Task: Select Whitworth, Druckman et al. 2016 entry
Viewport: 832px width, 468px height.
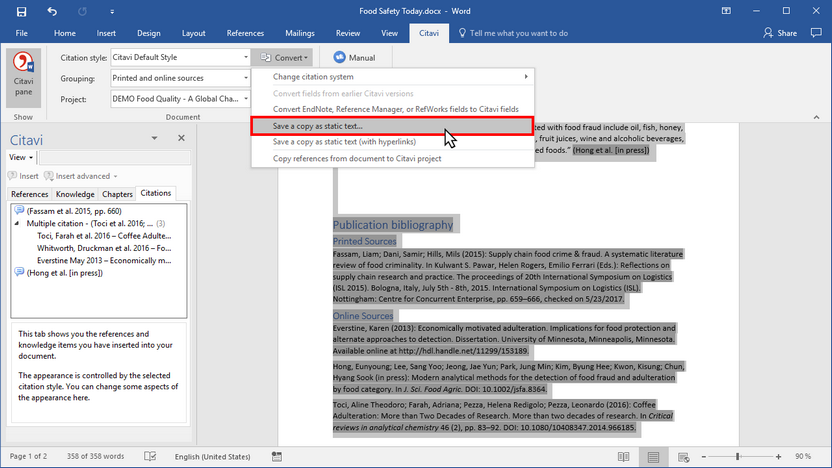Action: (x=104, y=248)
